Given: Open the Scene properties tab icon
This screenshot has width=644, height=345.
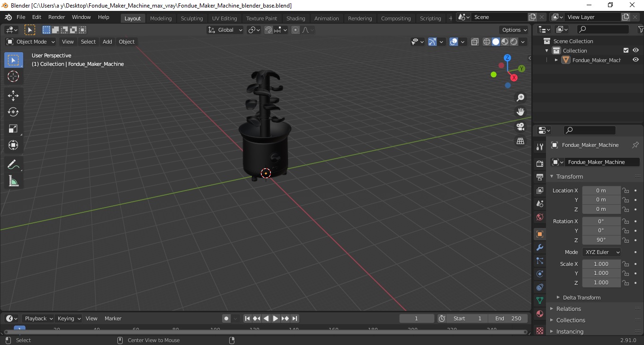Looking at the screenshot, I should [539, 204].
